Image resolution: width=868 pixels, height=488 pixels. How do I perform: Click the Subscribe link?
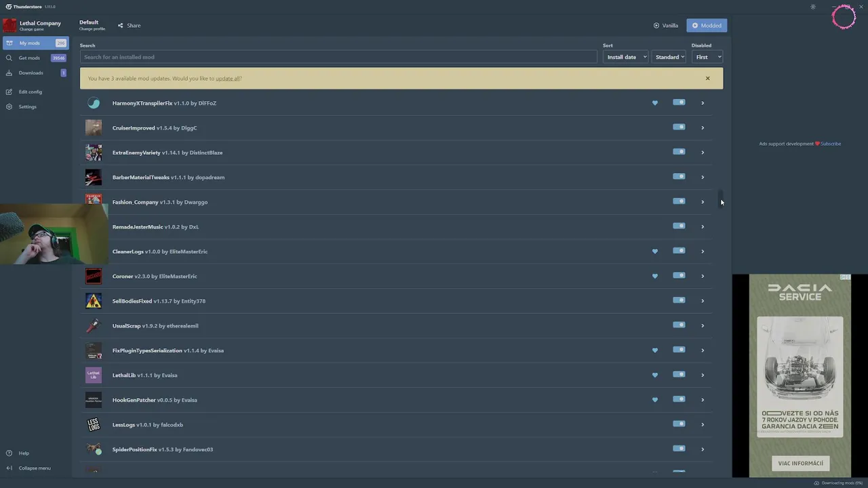click(x=831, y=144)
